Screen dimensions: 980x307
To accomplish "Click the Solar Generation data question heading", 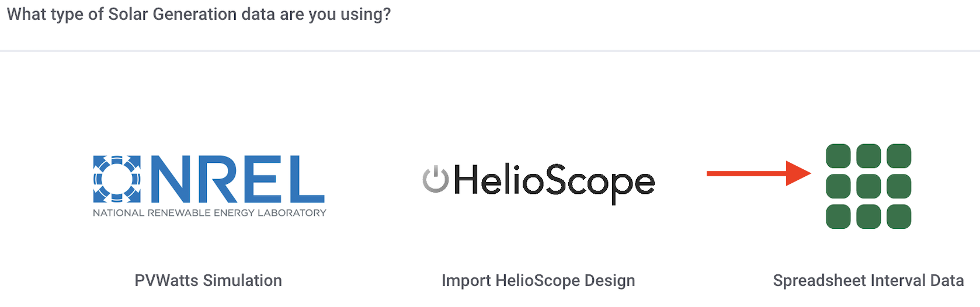I will pyautogui.click(x=199, y=14).
